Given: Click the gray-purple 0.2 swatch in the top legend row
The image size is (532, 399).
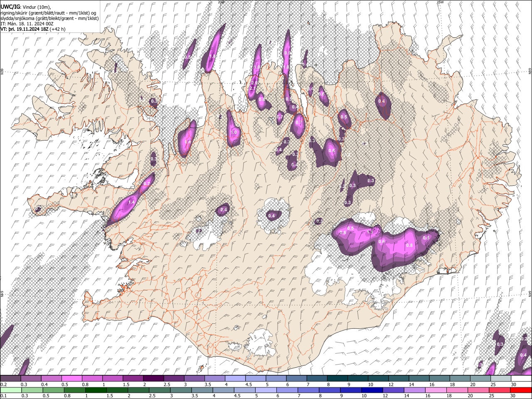Looking at the screenshot, I should point(11,379).
